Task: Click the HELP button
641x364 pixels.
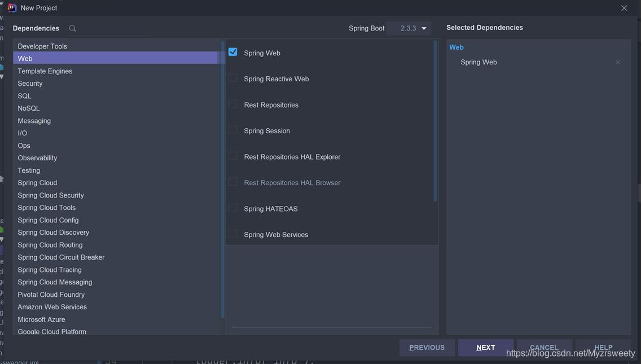Action: point(603,347)
